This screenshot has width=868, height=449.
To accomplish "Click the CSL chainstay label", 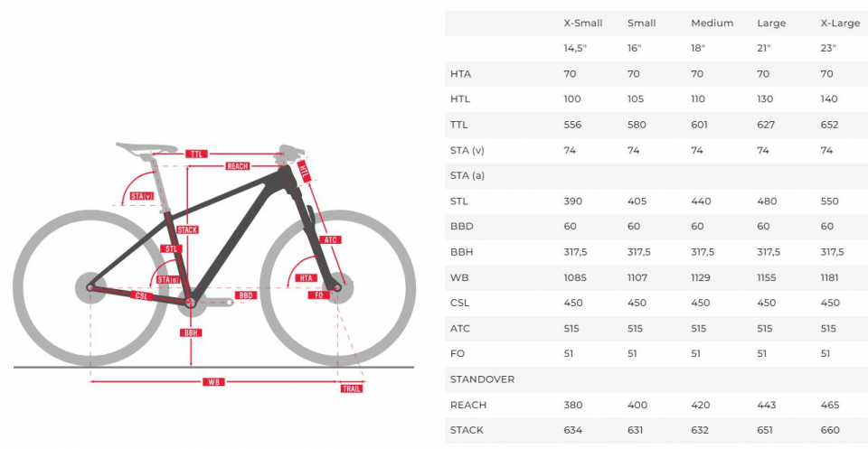I will [x=142, y=295].
